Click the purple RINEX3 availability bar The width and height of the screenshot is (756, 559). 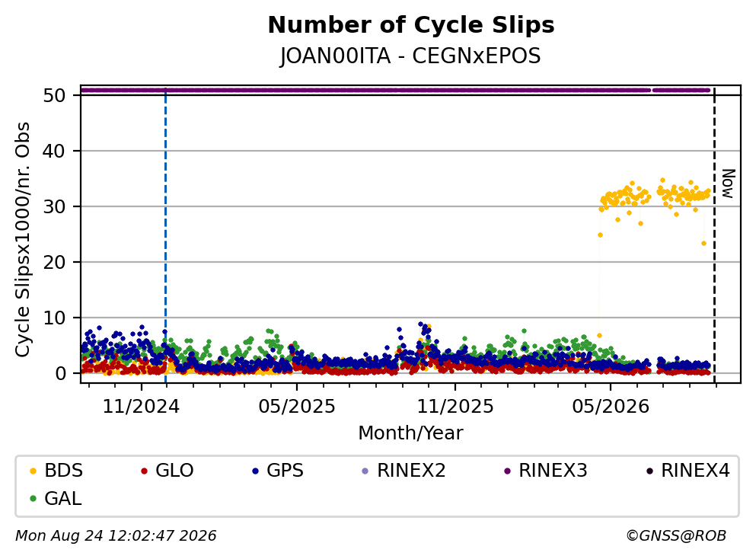pos(395,90)
